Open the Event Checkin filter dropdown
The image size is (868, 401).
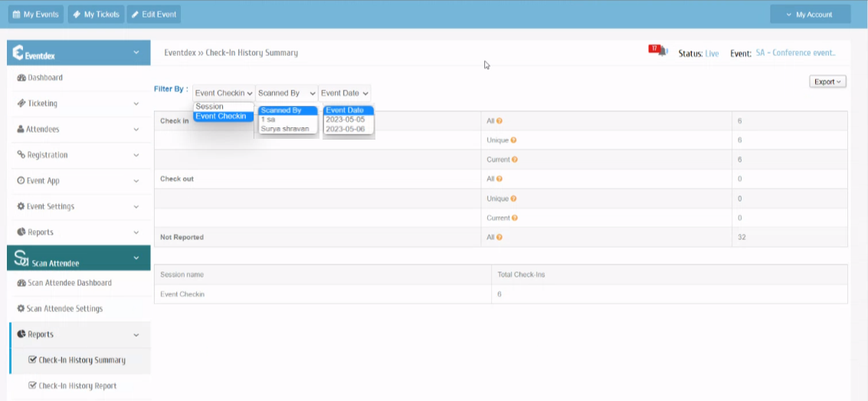pos(223,93)
